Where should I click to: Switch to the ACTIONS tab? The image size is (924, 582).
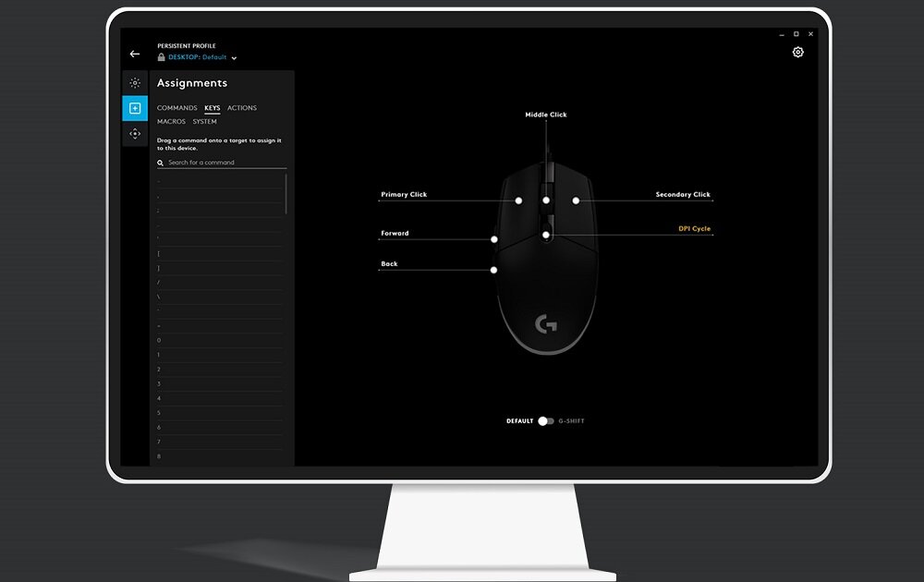[242, 108]
